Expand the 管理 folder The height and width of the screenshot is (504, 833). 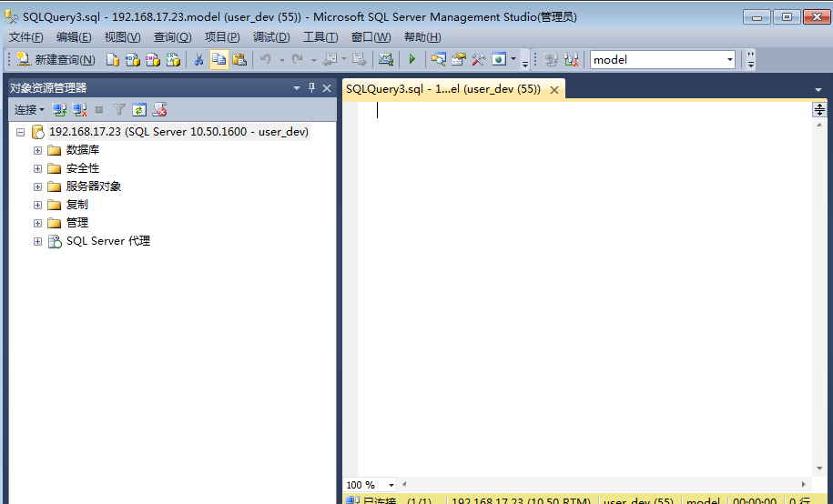point(37,223)
